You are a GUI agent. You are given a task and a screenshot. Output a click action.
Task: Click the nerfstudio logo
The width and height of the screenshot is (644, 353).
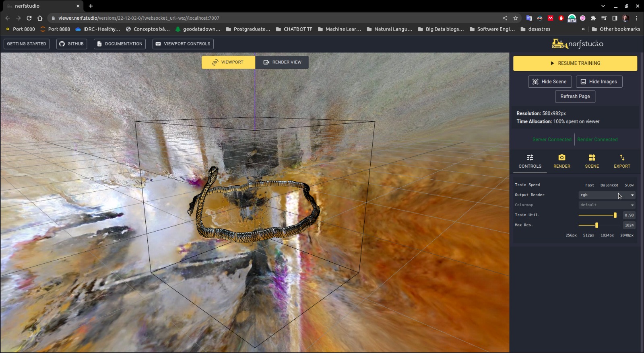point(577,44)
